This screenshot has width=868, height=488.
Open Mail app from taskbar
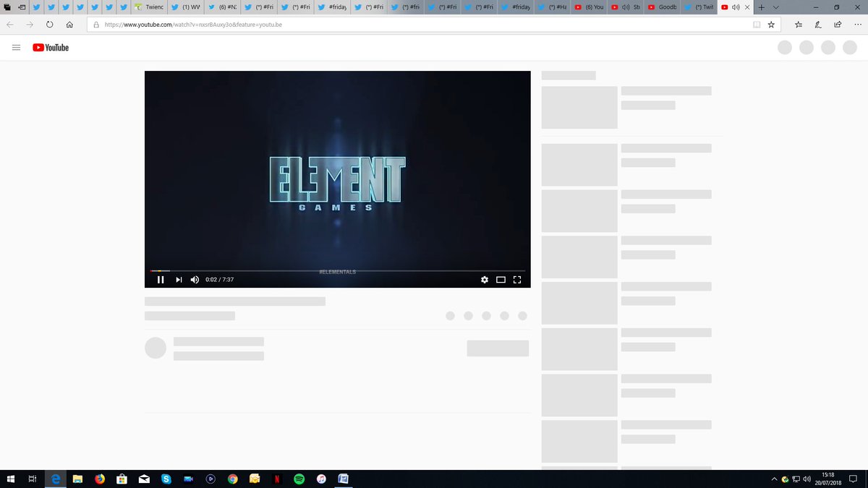(144, 479)
